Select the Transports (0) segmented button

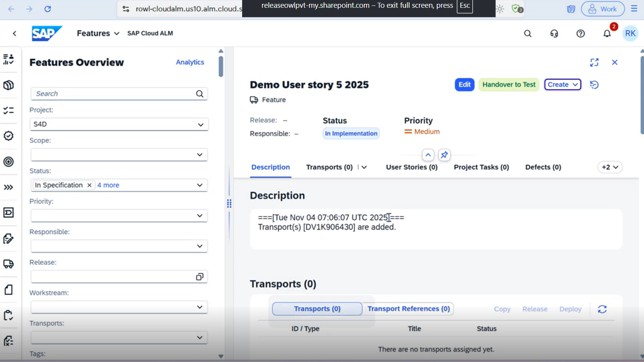(x=317, y=309)
